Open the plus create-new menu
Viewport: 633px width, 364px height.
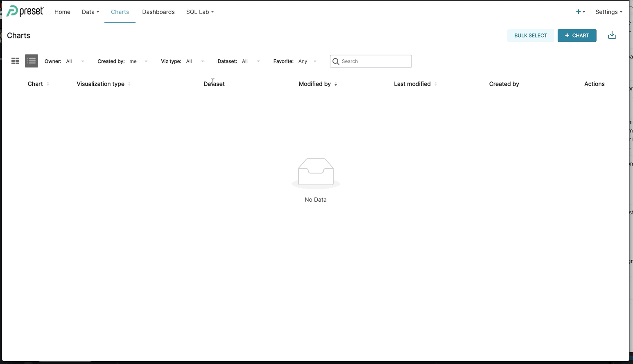[x=580, y=12]
